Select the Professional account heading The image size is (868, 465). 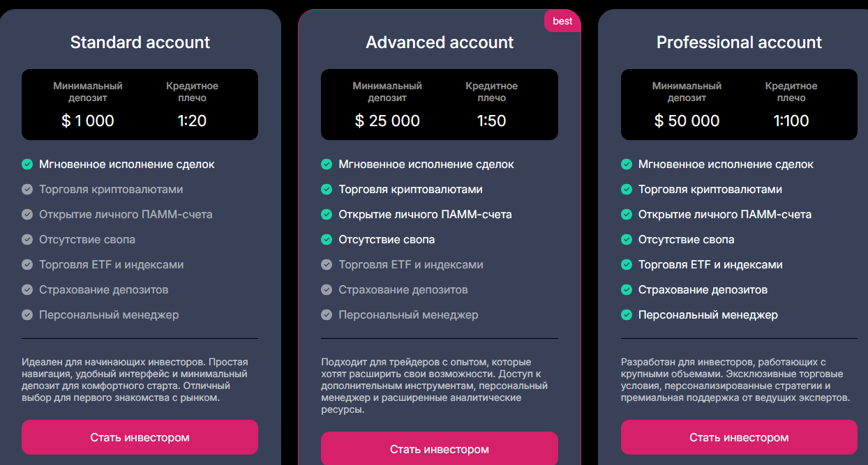739,43
